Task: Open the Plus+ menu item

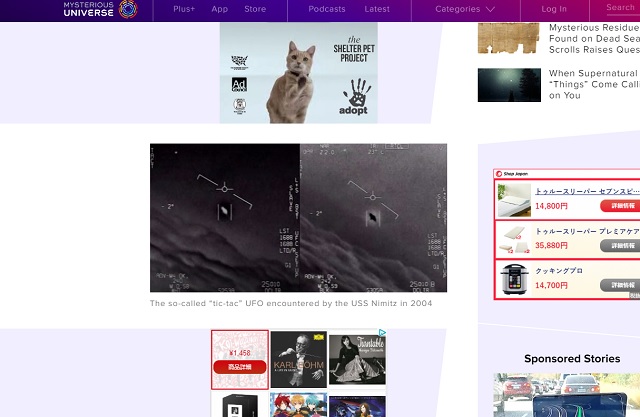Action: click(184, 9)
